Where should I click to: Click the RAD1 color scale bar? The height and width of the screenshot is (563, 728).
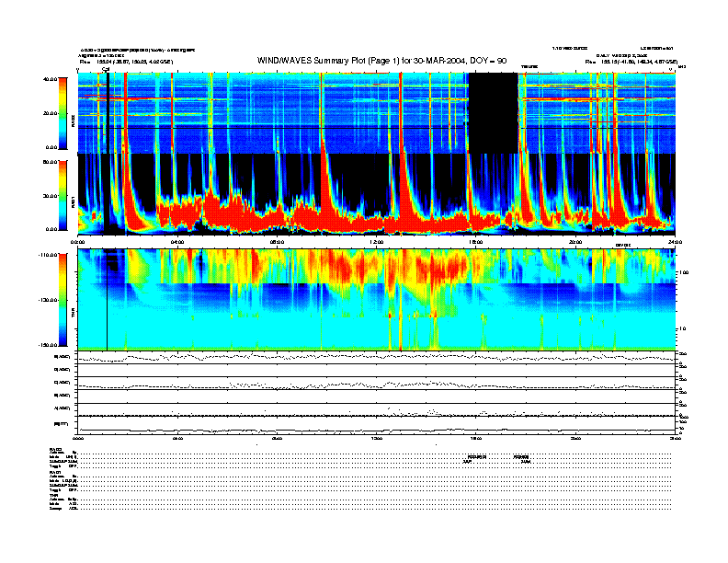tap(63, 195)
